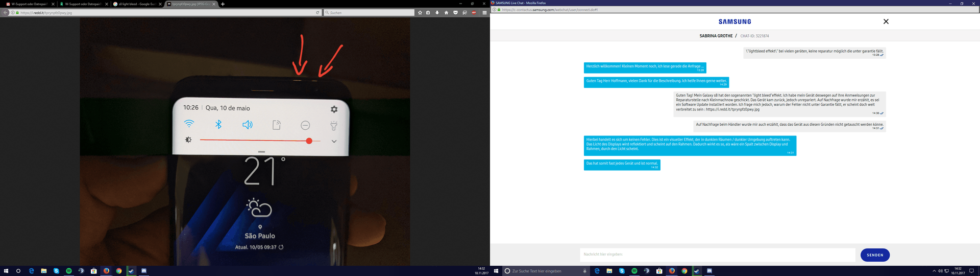Viewport: 980px width, 276px height.
Task: Click 'Das hat somit fast jedes Gerät' message
Action: click(x=622, y=165)
